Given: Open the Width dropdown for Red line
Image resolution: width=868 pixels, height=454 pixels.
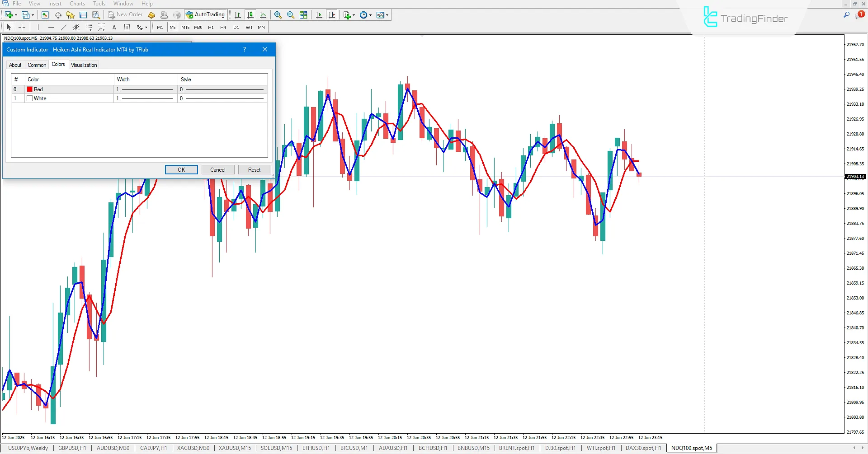Looking at the screenshot, I should 145,89.
